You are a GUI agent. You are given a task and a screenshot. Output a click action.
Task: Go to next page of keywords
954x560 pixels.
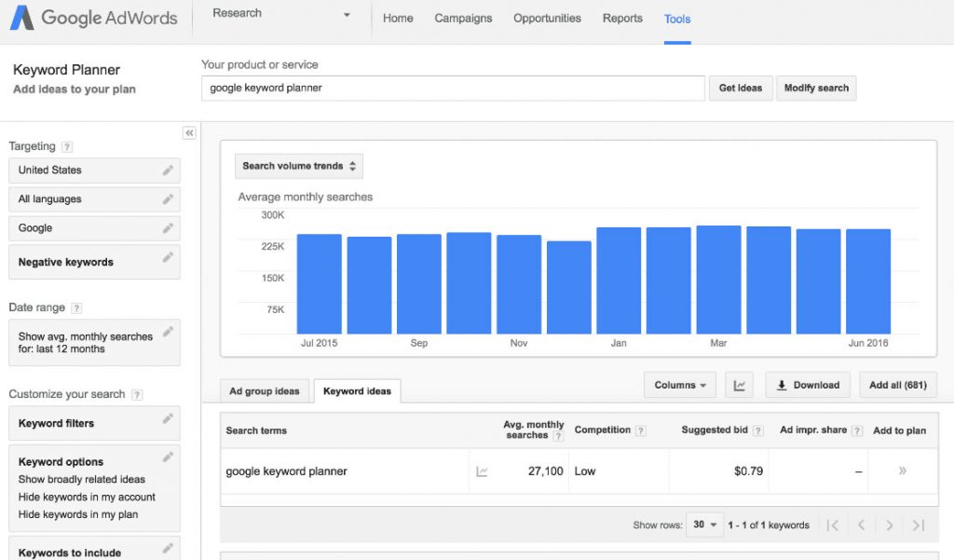tap(890, 526)
